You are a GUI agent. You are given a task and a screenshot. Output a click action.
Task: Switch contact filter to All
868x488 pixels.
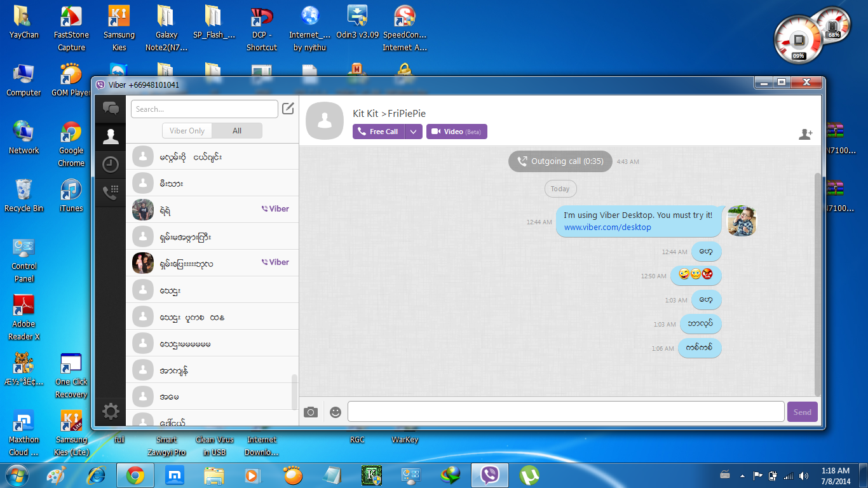point(237,130)
